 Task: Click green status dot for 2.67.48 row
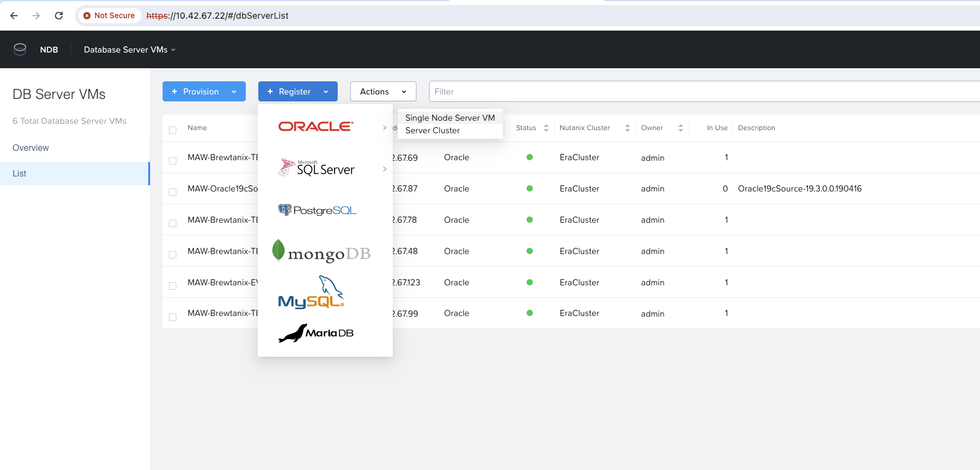(530, 251)
